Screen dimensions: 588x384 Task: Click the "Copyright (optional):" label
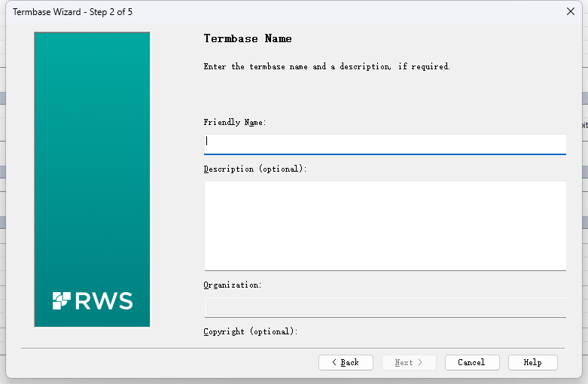[251, 332]
